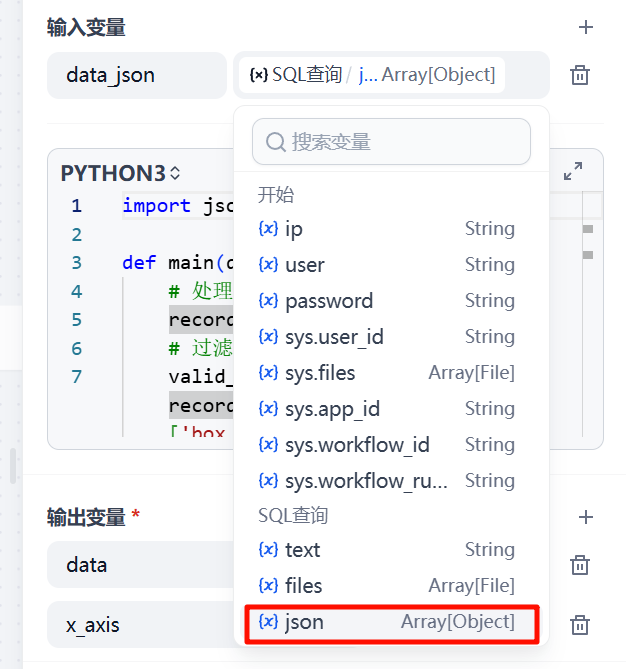Click the data output variable name field

(x=141, y=565)
